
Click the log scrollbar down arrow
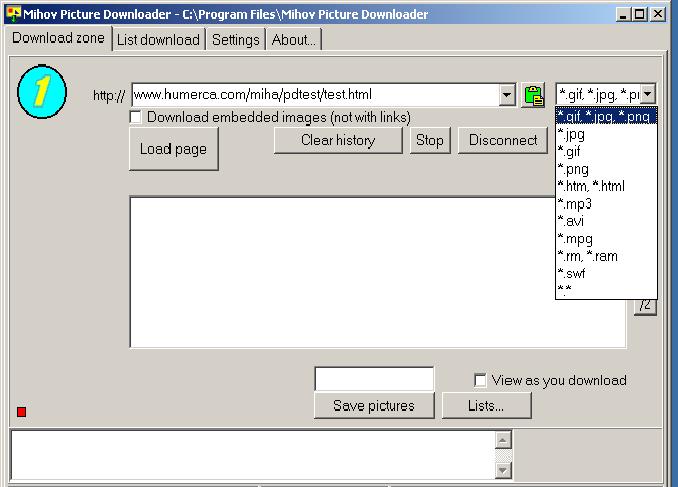coord(503,470)
